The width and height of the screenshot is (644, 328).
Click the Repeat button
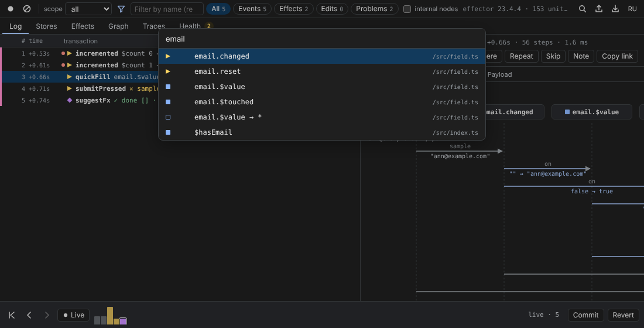[x=521, y=56]
